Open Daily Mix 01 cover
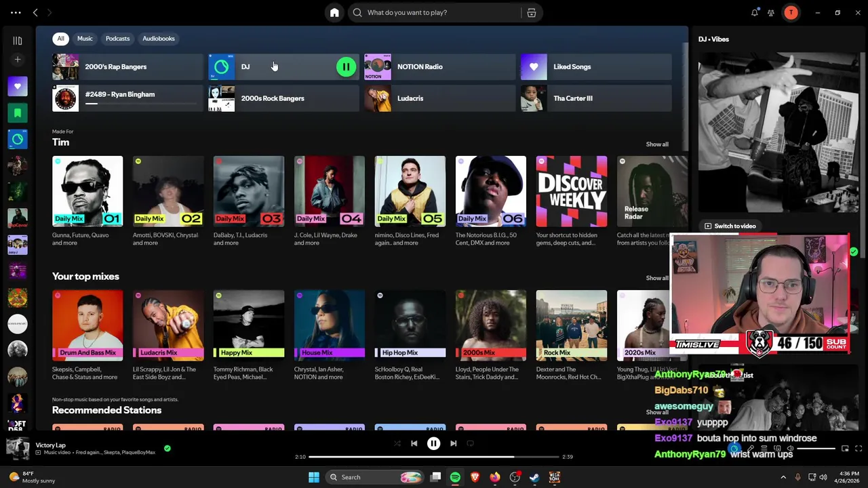Screen dimensions: 868x488 tap(87, 191)
